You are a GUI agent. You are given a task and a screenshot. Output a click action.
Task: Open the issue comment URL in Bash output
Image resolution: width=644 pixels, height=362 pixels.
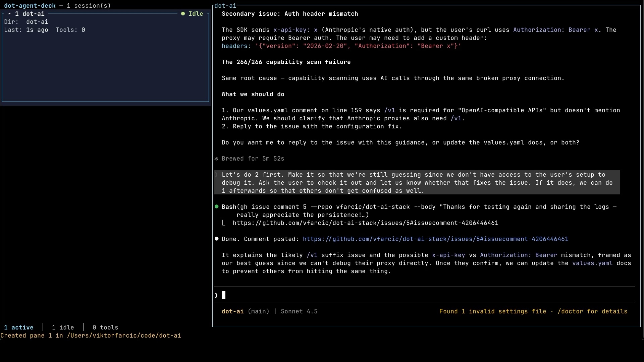pyautogui.click(x=366, y=223)
